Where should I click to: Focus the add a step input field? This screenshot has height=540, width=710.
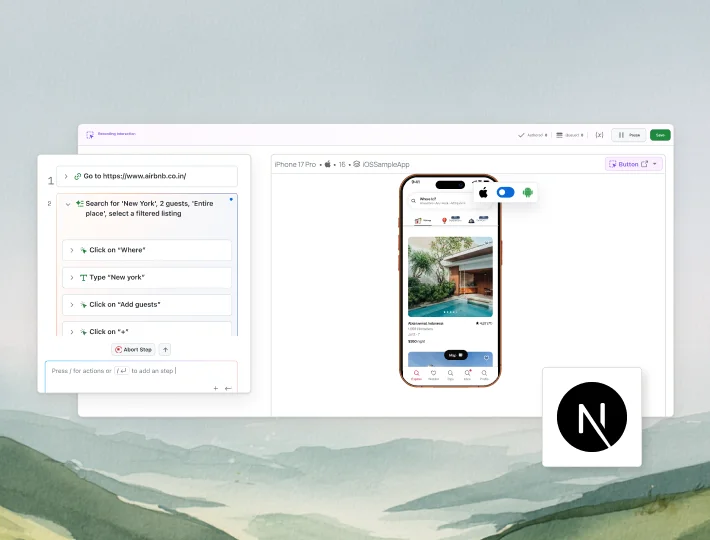(x=141, y=377)
